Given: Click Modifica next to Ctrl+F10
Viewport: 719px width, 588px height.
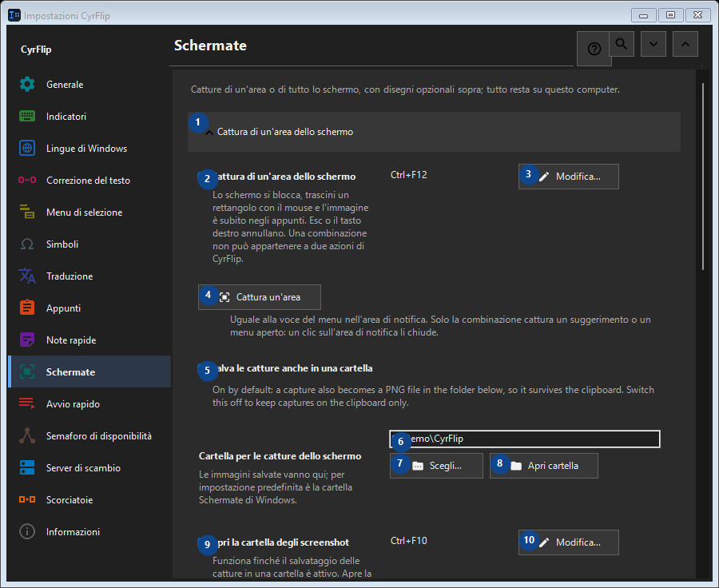Looking at the screenshot, I should point(569,542).
